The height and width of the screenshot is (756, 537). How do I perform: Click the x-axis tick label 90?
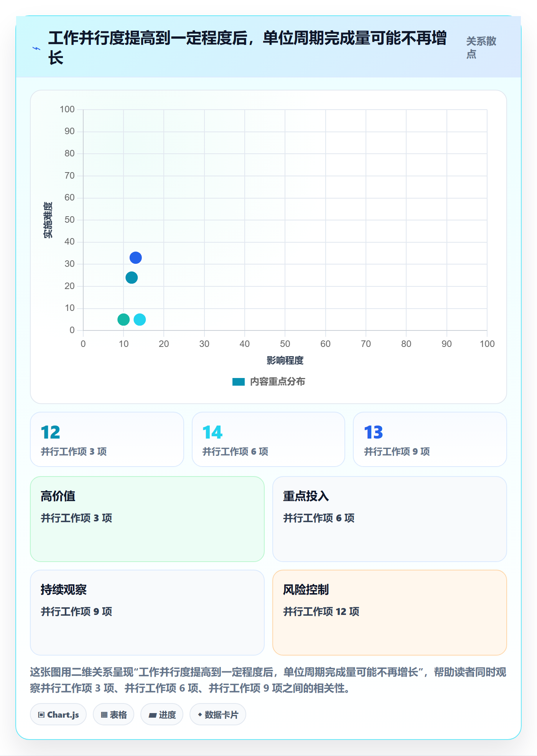(446, 344)
